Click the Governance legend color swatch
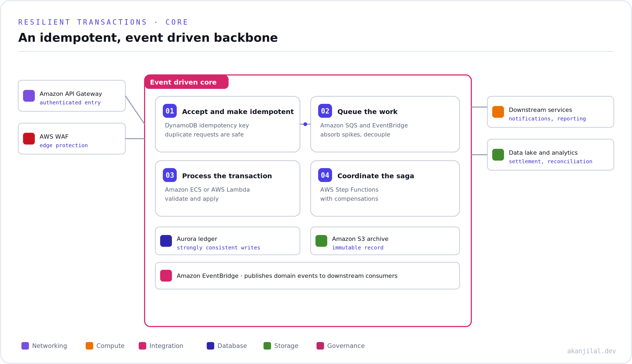Image resolution: width=632 pixels, height=364 pixels. click(320, 346)
